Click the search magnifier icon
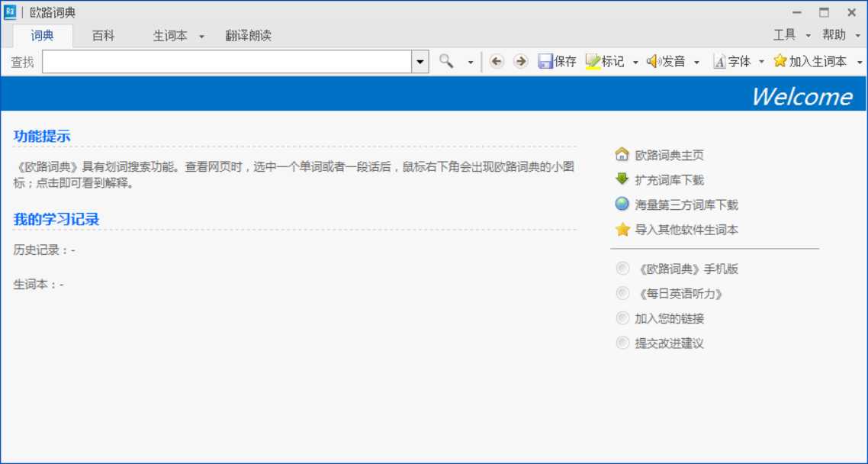The image size is (868, 464). (x=446, y=61)
